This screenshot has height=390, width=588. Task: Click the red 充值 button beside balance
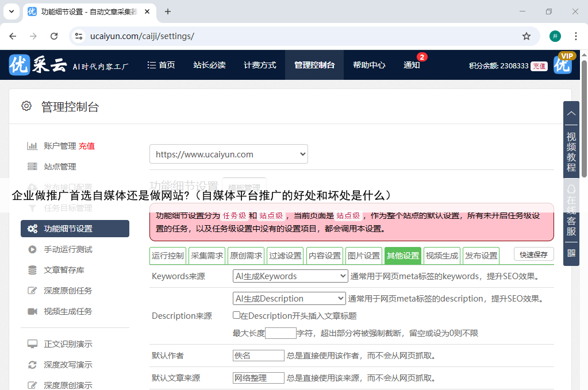(539, 66)
